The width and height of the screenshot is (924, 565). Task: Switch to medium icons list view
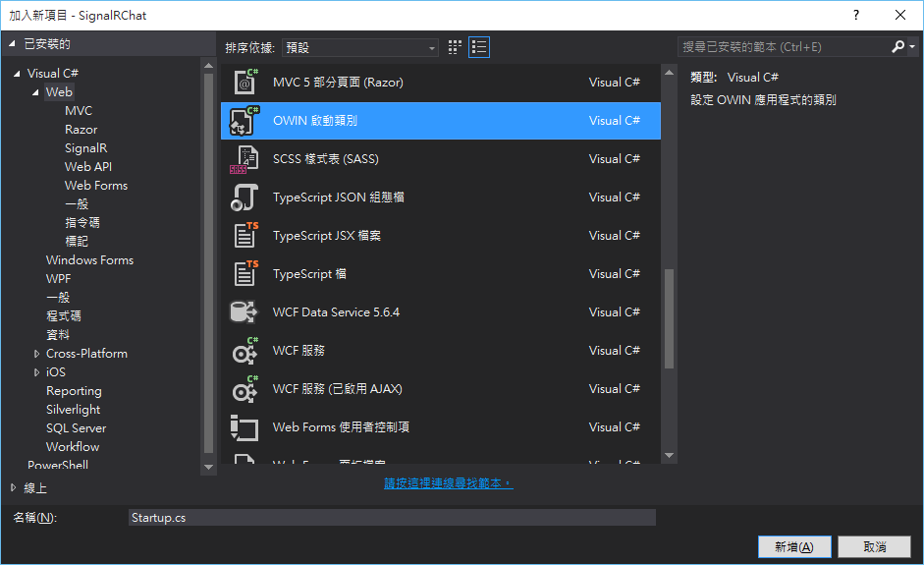click(479, 47)
